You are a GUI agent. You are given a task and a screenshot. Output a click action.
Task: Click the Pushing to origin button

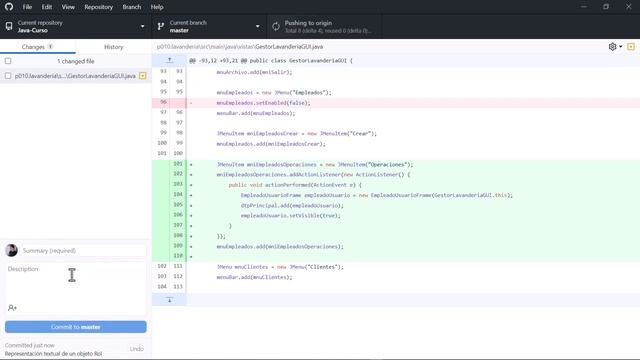tap(324, 27)
